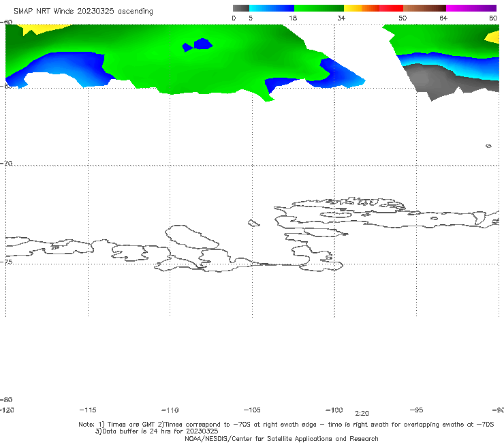504x443 pixels.
Task: Pick the magenta-purple segment of the colorbar
Action: 471,8
